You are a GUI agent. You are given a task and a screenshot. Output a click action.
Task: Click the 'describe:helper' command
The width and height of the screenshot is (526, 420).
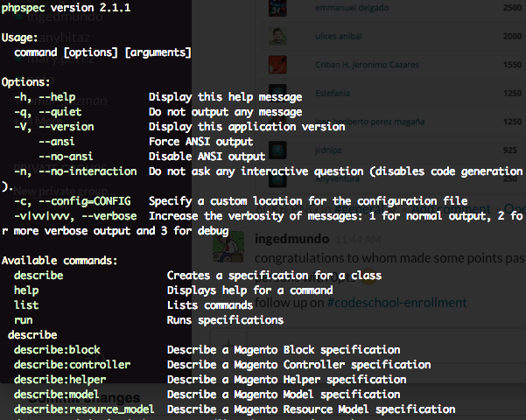60,380
